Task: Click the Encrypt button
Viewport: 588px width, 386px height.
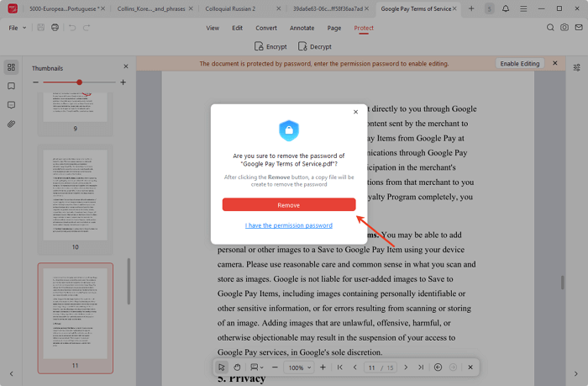Action: coord(270,46)
